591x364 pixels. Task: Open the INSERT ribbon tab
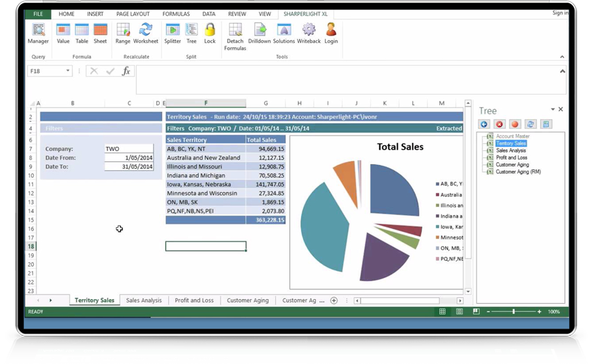click(x=95, y=14)
